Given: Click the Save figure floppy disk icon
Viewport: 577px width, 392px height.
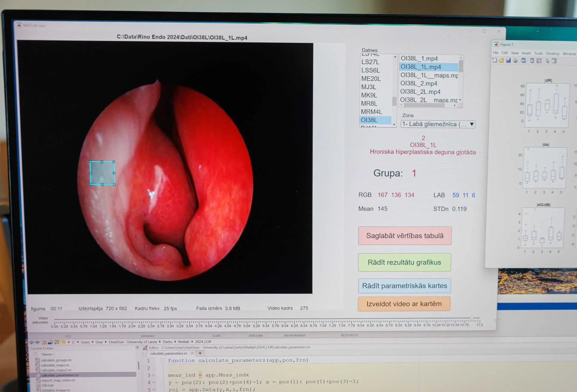Looking at the screenshot, I should (508, 61).
